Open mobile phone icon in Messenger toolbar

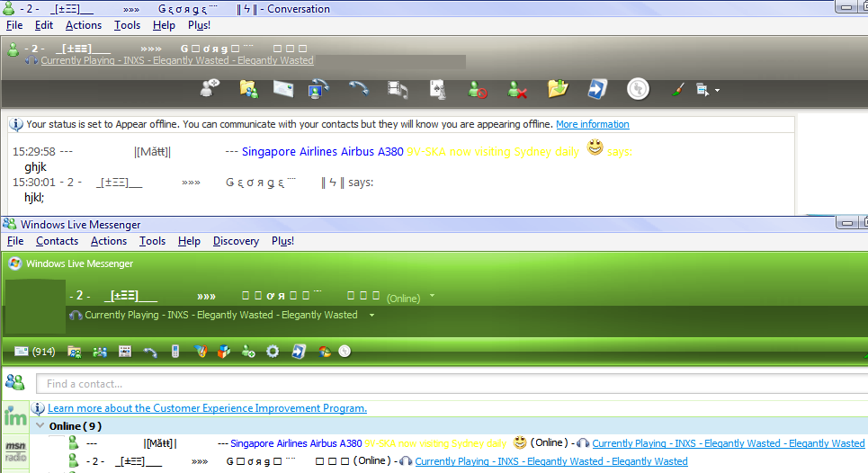[174, 352]
